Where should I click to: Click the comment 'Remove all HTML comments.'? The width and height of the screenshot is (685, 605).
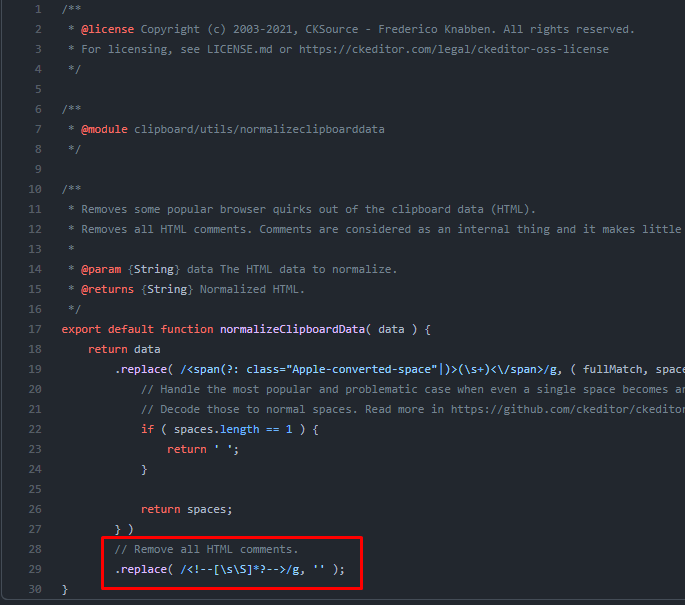click(206, 550)
